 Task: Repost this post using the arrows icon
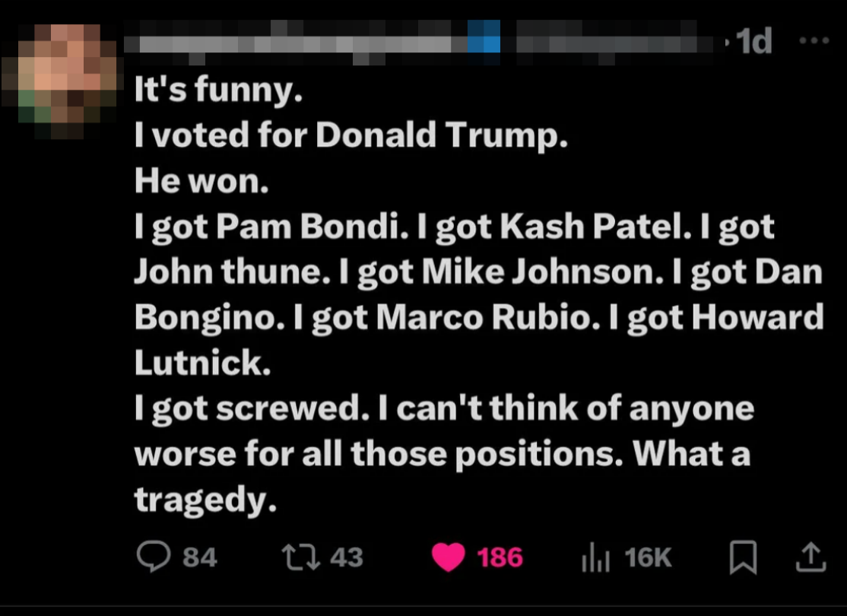(298, 557)
